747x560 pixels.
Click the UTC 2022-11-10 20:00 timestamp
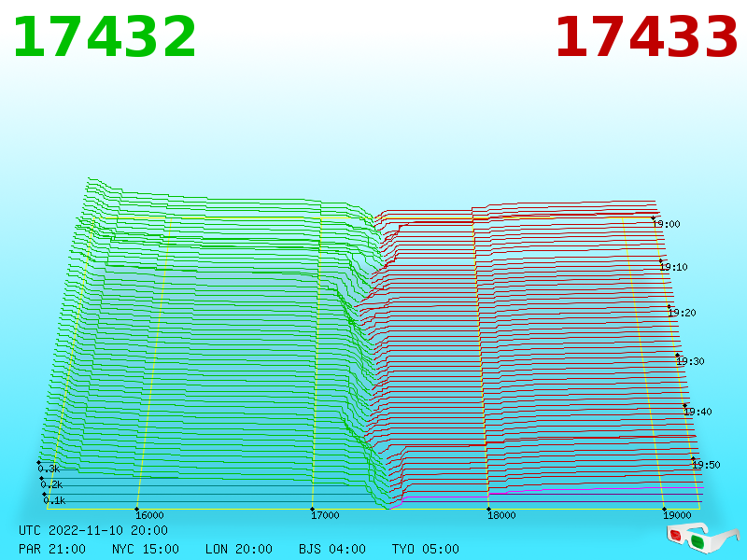tap(93, 530)
